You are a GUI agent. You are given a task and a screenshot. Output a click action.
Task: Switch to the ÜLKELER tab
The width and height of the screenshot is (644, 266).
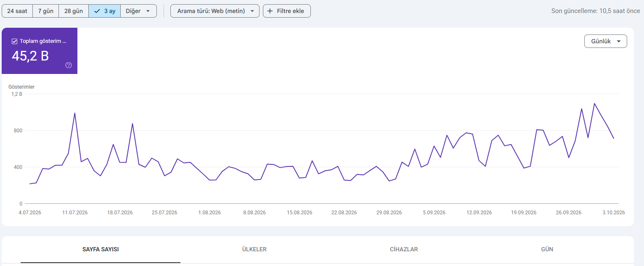coord(254,249)
